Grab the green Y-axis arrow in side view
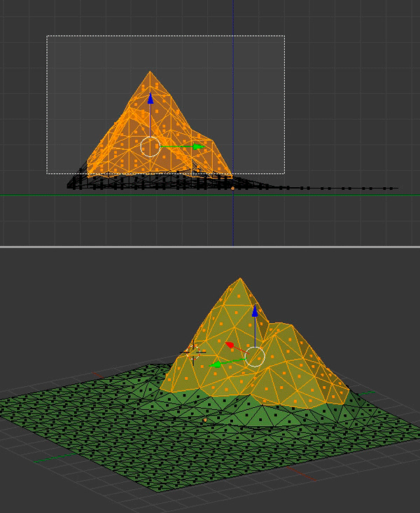This screenshot has width=420, height=513. [x=198, y=146]
